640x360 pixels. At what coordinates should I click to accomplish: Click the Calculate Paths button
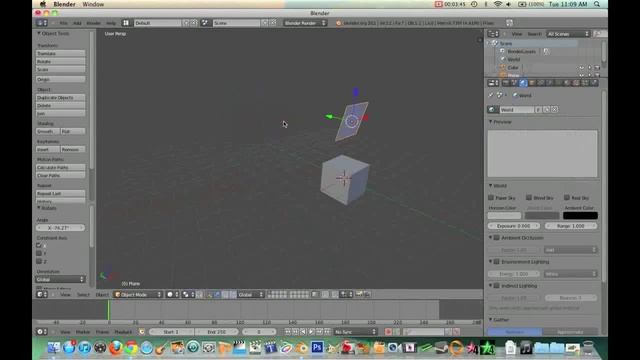tap(60, 167)
